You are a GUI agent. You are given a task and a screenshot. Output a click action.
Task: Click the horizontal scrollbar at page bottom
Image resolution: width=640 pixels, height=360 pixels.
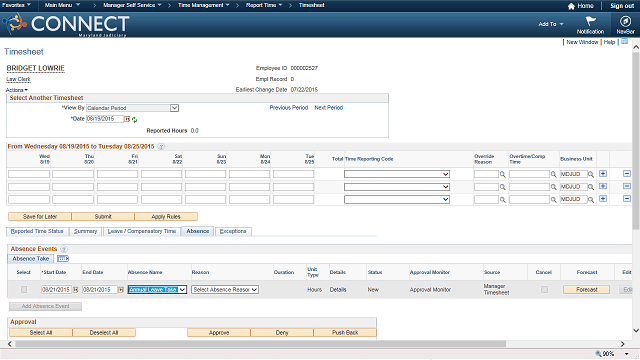point(260,344)
